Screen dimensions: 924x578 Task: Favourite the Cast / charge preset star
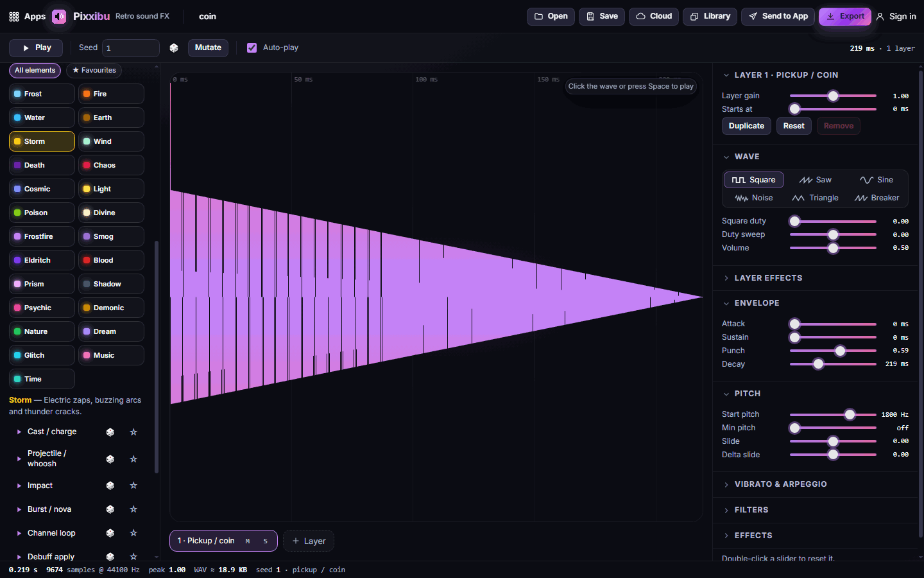133,432
